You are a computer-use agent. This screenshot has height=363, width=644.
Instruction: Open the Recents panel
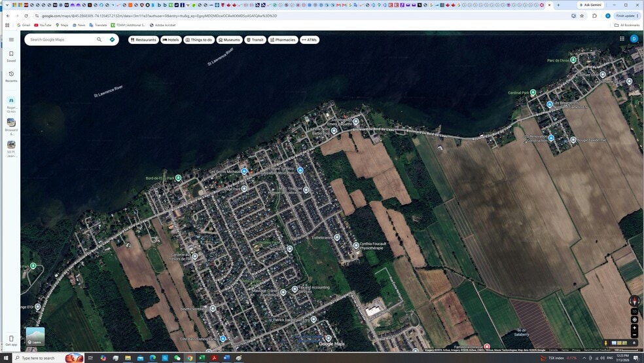coord(11,77)
